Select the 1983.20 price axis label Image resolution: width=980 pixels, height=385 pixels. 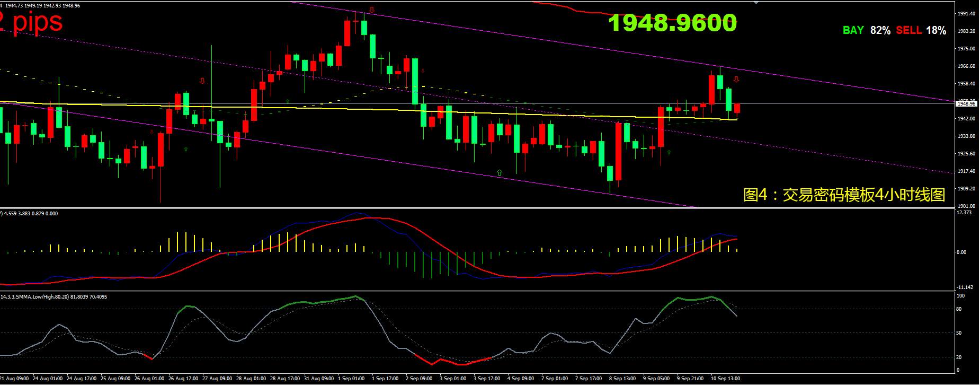[967, 31]
